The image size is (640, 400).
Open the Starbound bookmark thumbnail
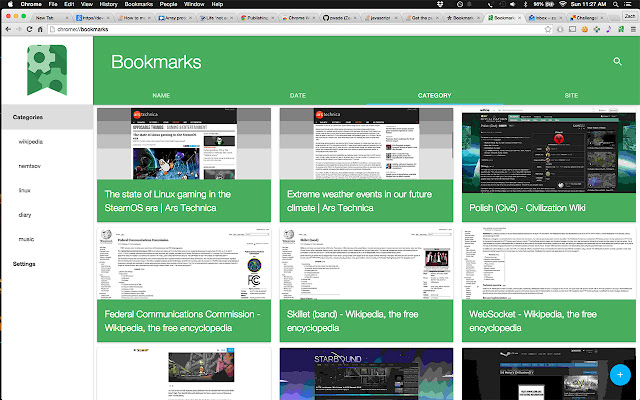coord(366,374)
